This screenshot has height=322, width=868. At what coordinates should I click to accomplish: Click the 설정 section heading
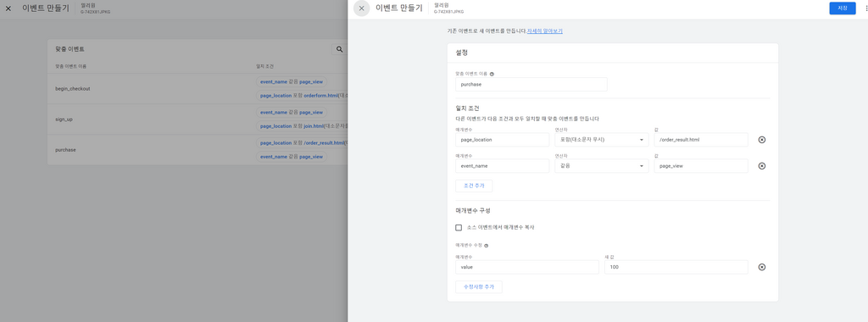click(462, 53)
